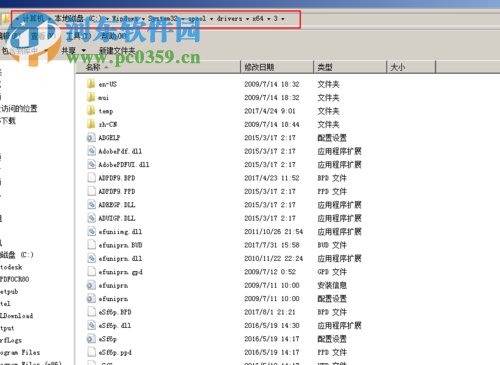The height and width of the screenshot is (365, 500).
Task: Click date 2017/4/23 11:52 of ADPDF9.BPD
Action: click(272, 178)
